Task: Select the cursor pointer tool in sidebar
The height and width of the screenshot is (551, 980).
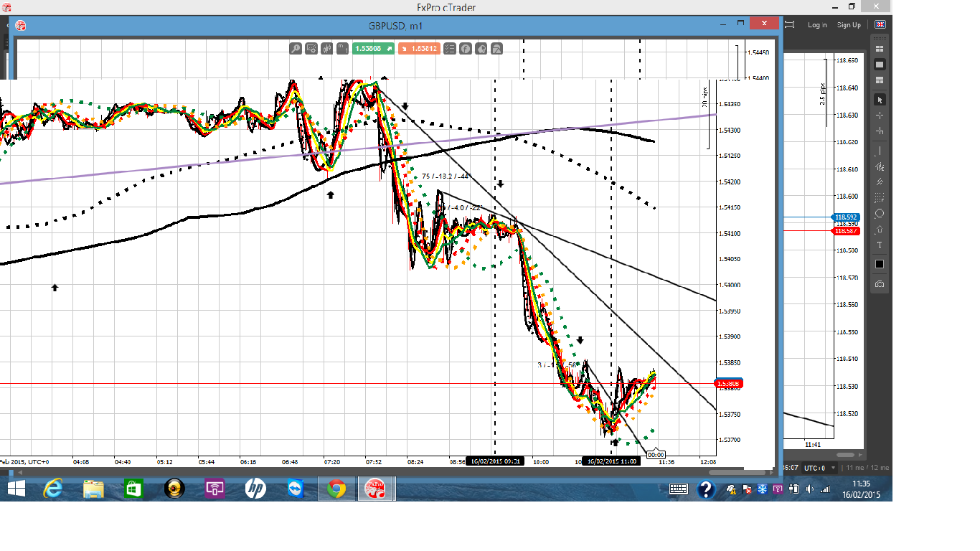Action: pos(880,99)
